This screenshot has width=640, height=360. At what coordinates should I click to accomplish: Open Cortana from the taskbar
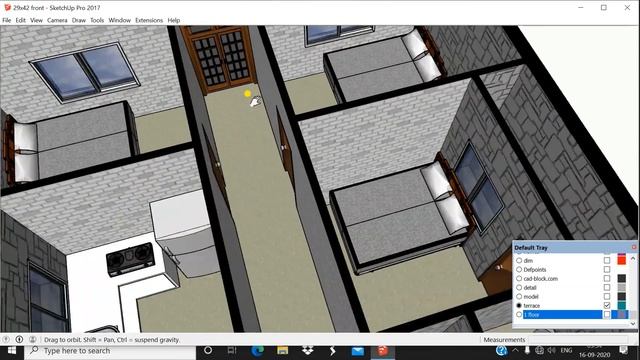(x=208, y=350)
